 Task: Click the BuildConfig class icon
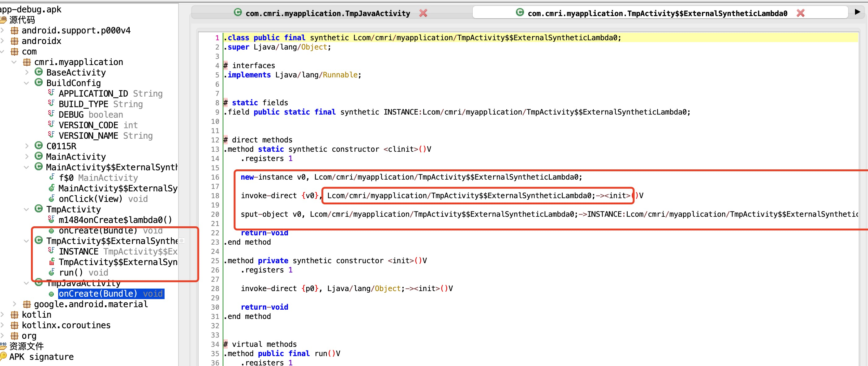coord(39,82)
